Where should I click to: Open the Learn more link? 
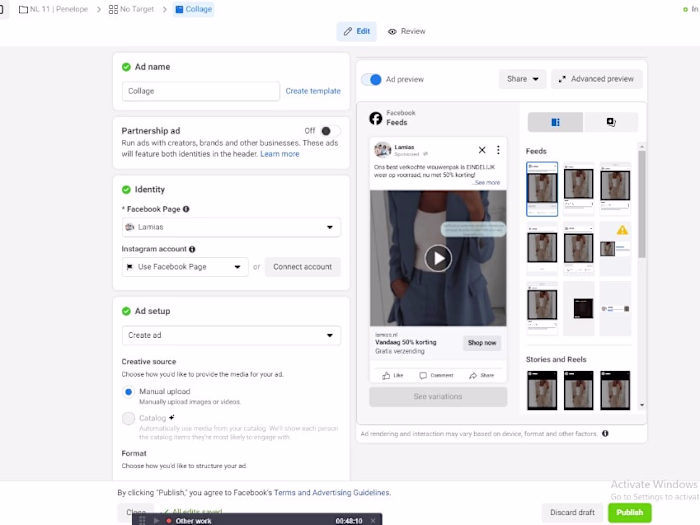pyautogui.click(x=280, y=154)
